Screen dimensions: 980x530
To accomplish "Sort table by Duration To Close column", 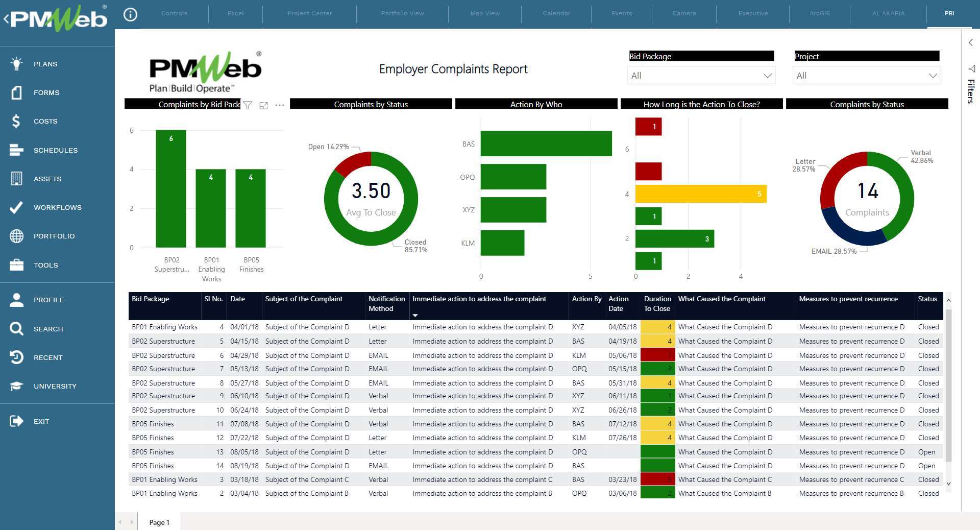I will click(657, 304).
